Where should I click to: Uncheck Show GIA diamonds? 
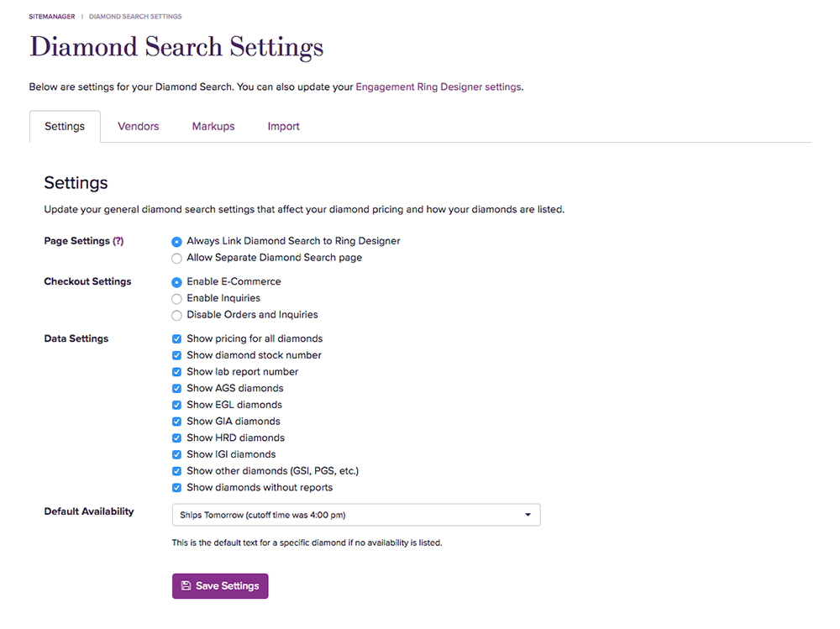tap(176, 422)
